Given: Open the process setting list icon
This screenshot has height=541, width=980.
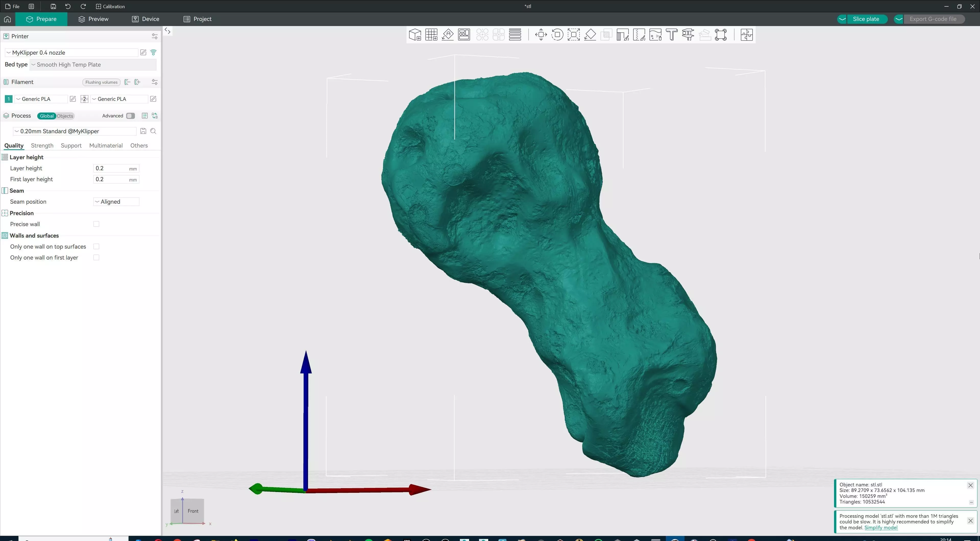Looking at the screenshot, I should [x=144, y=116].
